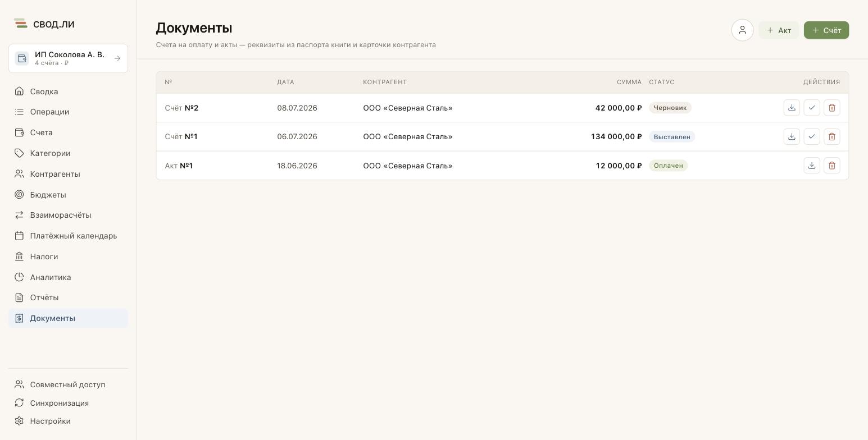Open the user profile icon
This screenshot has width=868, height=440.
pyautogui.click(x=742, y=30)
